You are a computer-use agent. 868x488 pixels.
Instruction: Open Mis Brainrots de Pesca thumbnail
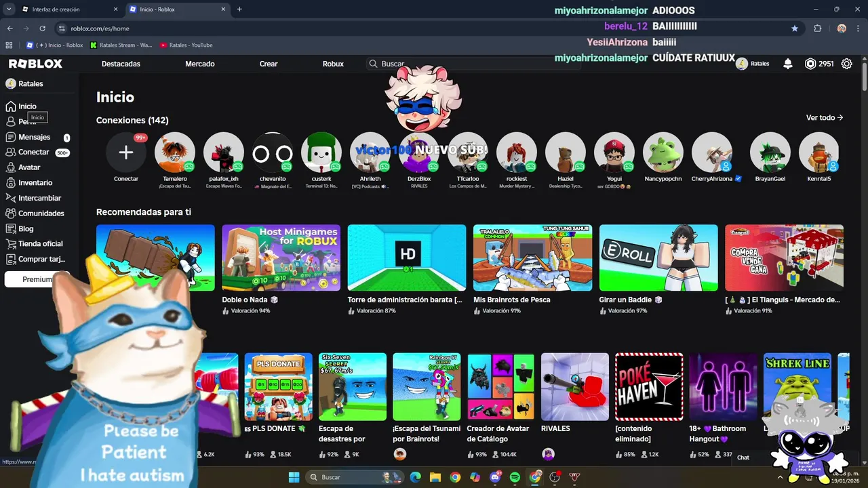[x=532, y=258]
